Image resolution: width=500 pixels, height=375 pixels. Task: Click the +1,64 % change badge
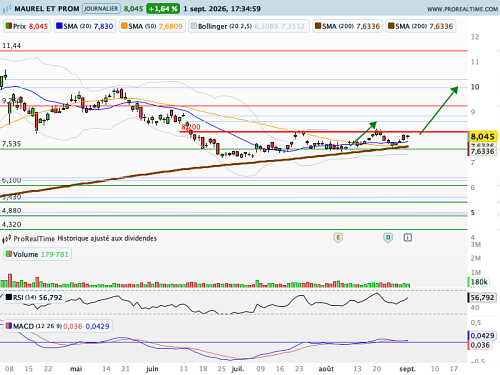(163, 9)
